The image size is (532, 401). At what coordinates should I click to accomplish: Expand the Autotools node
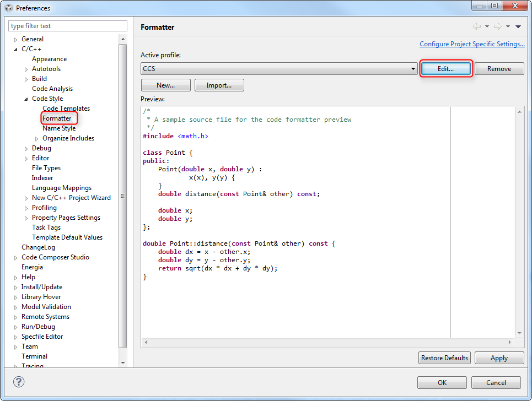pos(26,69)
